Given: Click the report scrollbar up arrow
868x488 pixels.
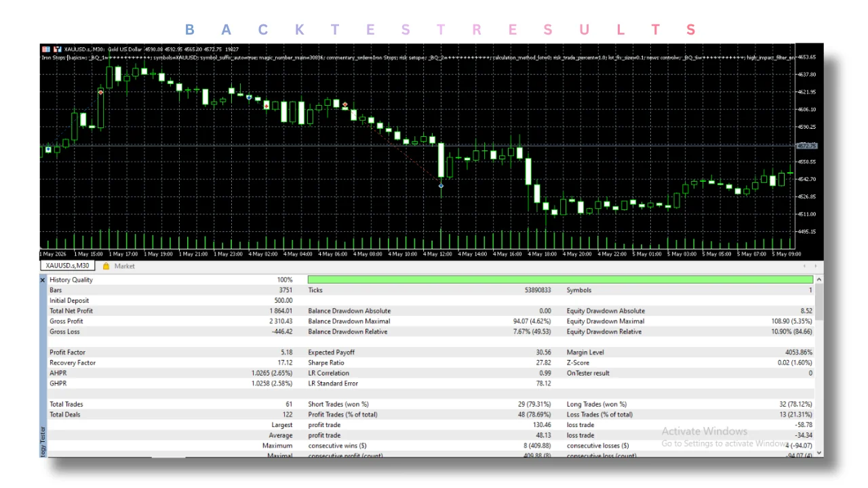Looking at the screenshot, I should coord(819,279).
